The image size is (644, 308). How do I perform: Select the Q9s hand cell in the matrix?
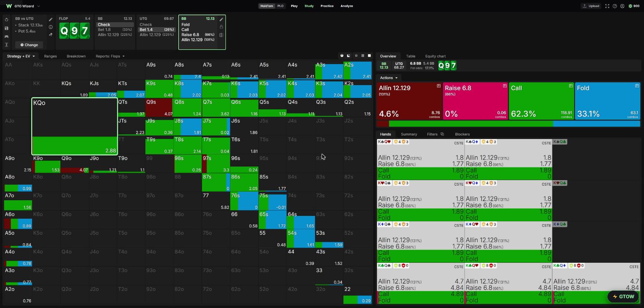pyautogui.click(x=159, y=108)
